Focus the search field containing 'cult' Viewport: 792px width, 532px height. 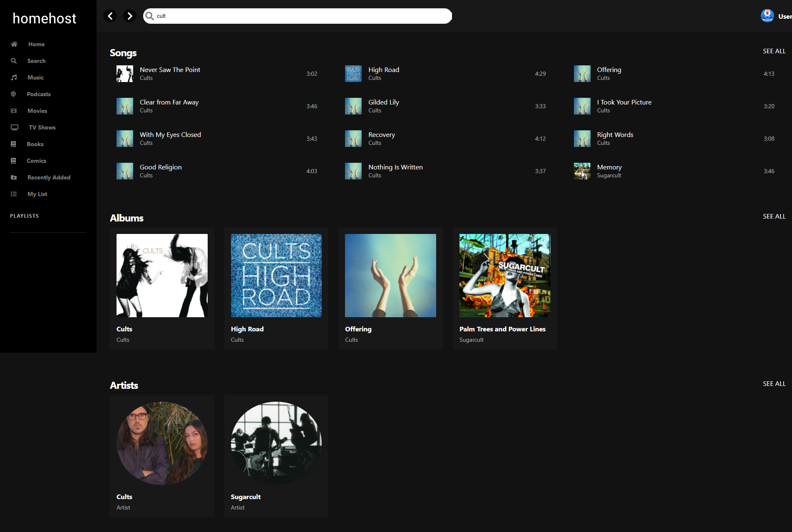pos(298,16)
